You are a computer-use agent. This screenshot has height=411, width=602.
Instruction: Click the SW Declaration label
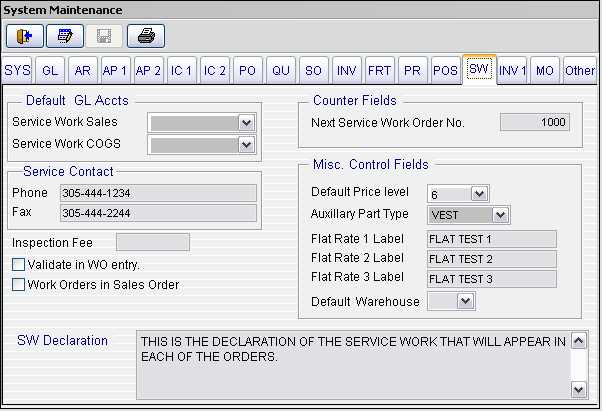coord(62,340)
